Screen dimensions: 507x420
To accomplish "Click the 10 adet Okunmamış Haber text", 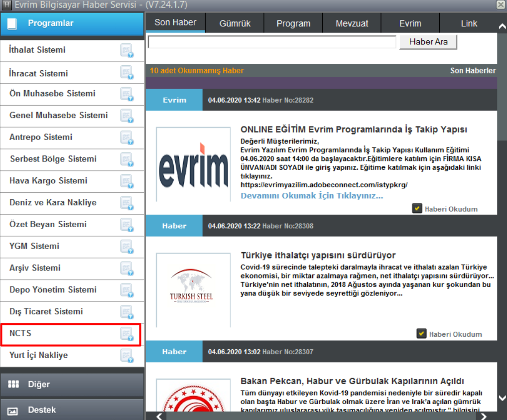I will point(197,71).
